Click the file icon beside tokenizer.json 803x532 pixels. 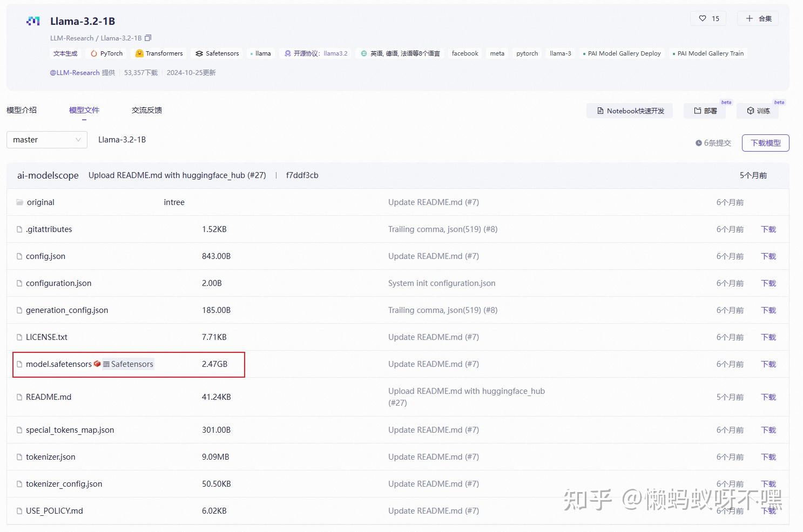(x=19, y=457)
